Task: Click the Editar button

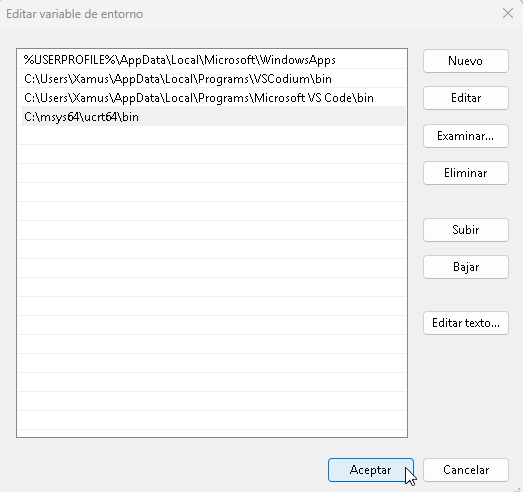Action: tap(466, 98)
